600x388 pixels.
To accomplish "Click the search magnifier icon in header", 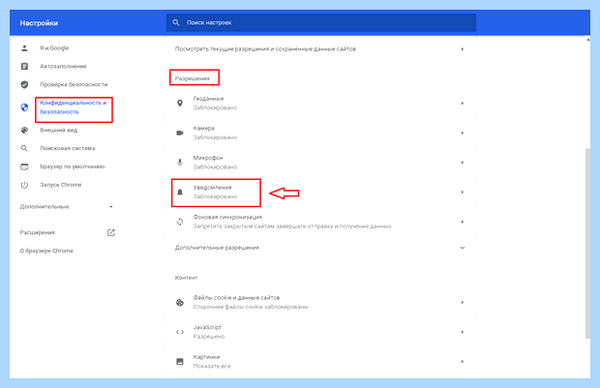I will click(x=176, y=23).
